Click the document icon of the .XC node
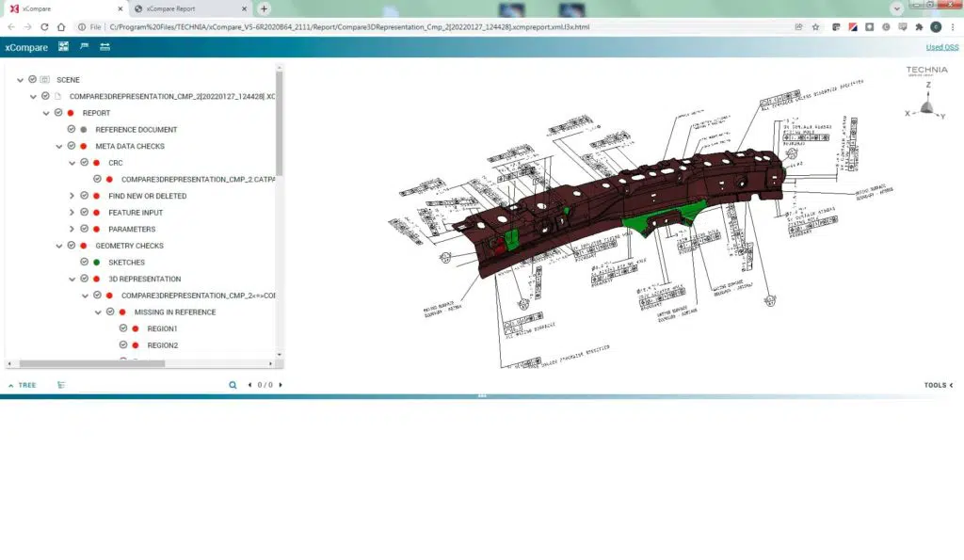 click(57, 96)
